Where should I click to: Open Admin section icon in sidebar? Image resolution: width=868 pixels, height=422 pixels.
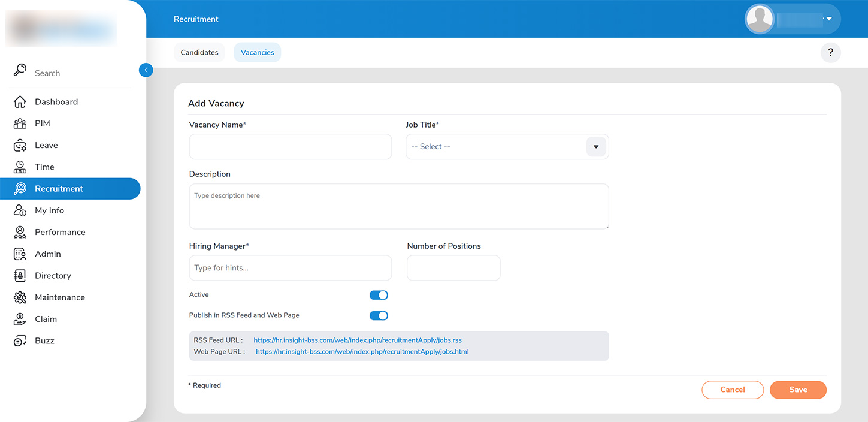(20, 254)
